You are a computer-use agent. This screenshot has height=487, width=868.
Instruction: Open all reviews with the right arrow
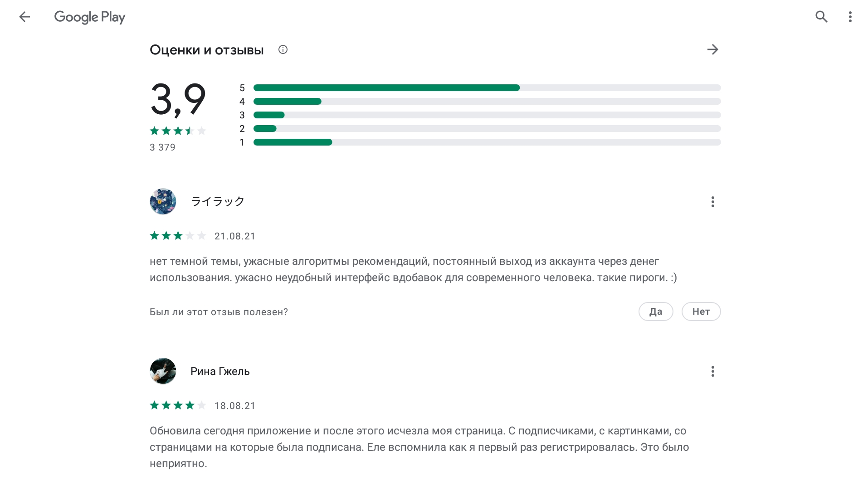tap(712, 49)
